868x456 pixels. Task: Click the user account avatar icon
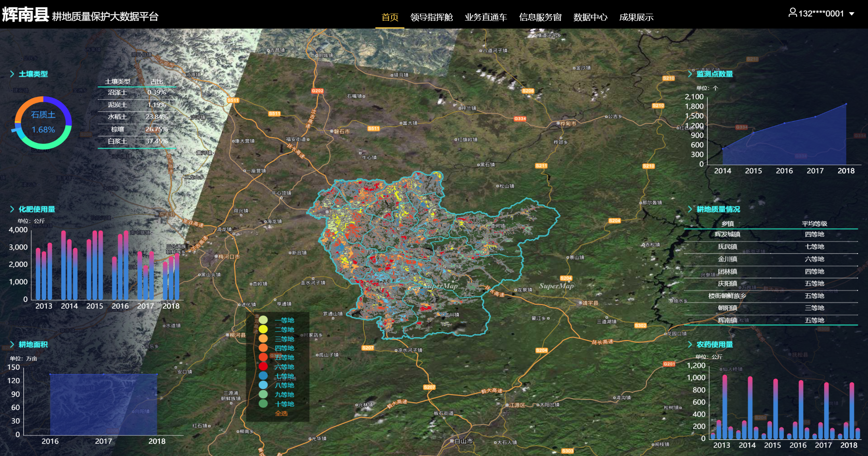(792, 13)
